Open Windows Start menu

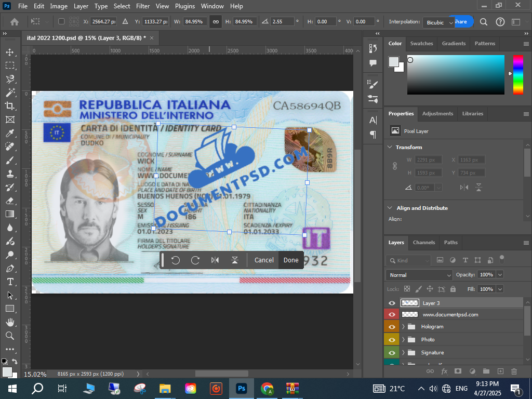tap(12, 389)
